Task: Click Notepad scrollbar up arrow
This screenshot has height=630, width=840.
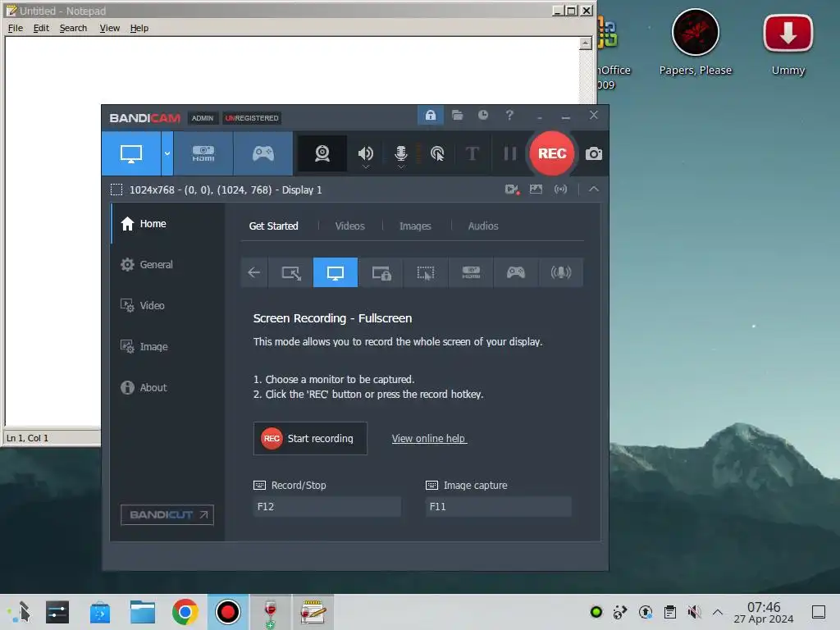Action: (x=586, y=43)
